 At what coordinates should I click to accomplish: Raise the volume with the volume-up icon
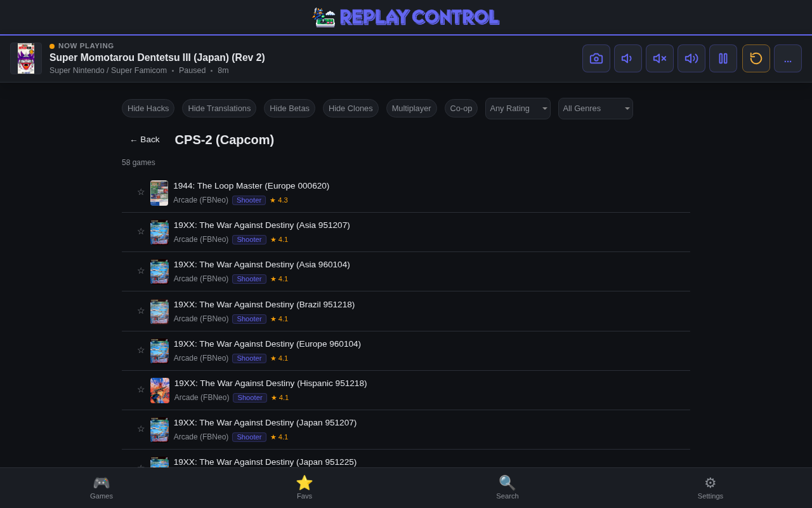pyautogui.click(x=691, y=58)
